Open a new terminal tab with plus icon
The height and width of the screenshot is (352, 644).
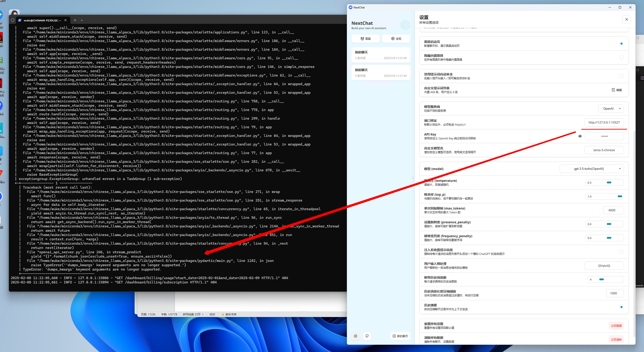pos(75,20)
